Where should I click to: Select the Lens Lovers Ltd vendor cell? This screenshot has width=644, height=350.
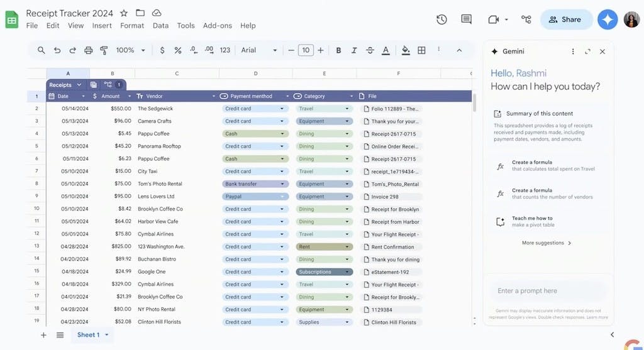177,196
